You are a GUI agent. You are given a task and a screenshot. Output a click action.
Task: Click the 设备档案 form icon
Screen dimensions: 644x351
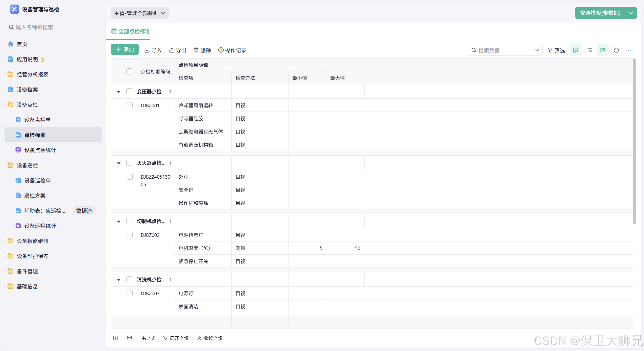point(11,90)
